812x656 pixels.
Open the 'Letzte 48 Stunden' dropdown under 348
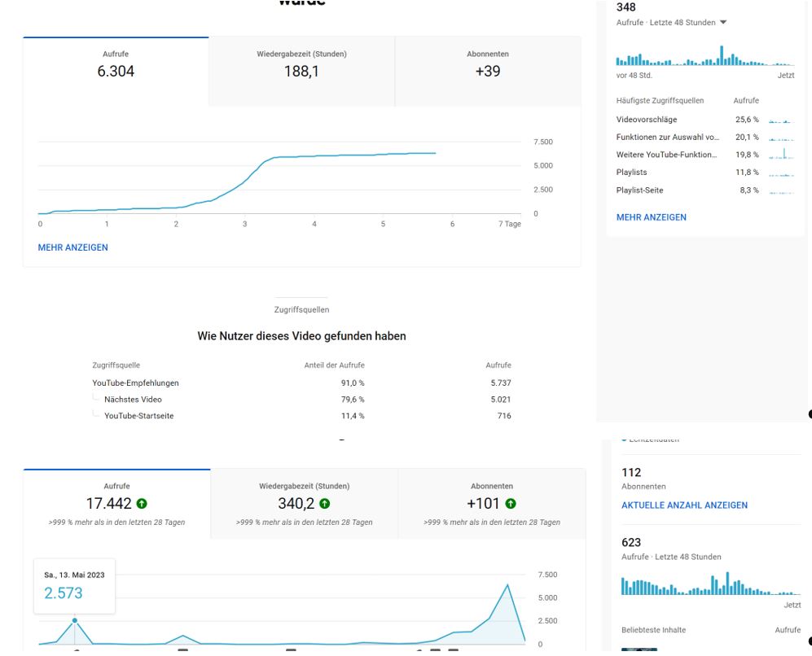[x=723, y=22]
